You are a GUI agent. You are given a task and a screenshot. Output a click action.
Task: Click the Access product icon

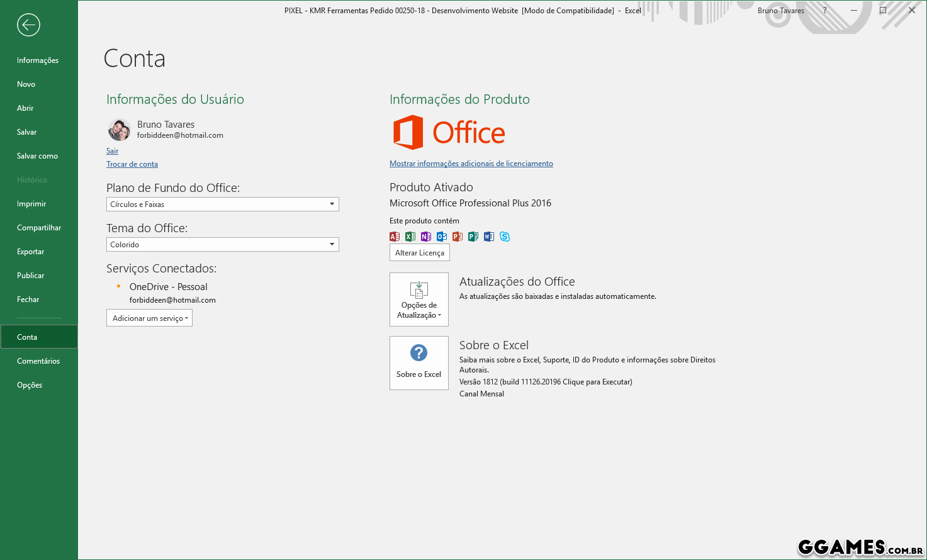point(395,237)
